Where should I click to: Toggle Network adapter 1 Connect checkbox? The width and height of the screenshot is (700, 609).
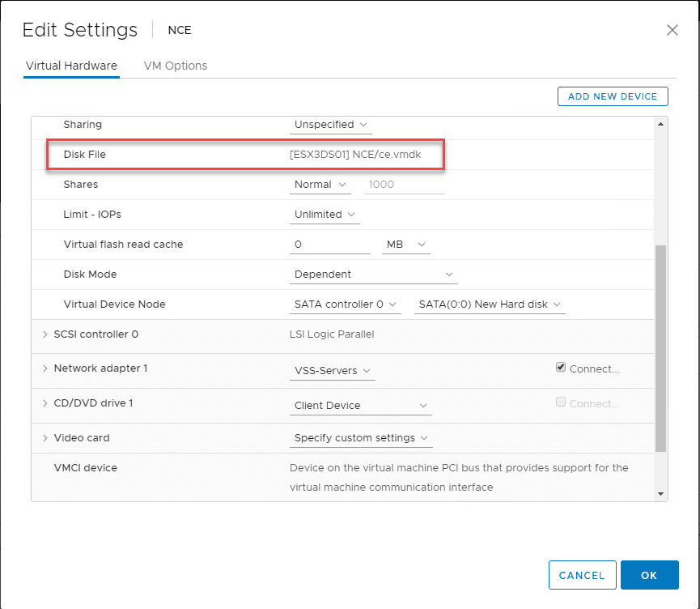point(561,368)
